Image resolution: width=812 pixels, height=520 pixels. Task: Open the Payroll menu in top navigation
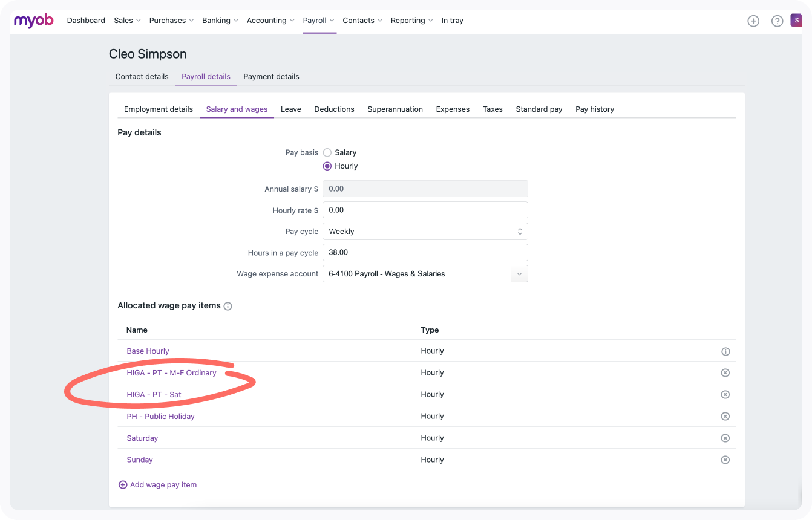(318, 21)
